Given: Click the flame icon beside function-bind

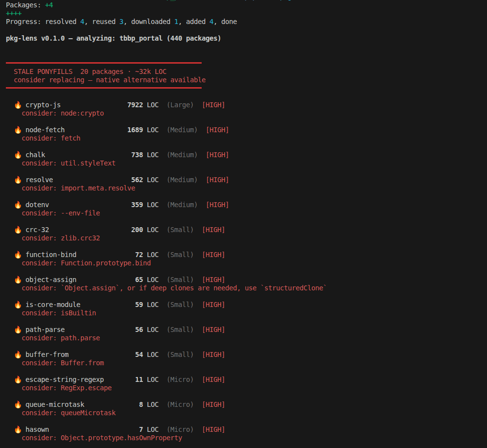Looking at the screenshot, I should coord(18,255).
